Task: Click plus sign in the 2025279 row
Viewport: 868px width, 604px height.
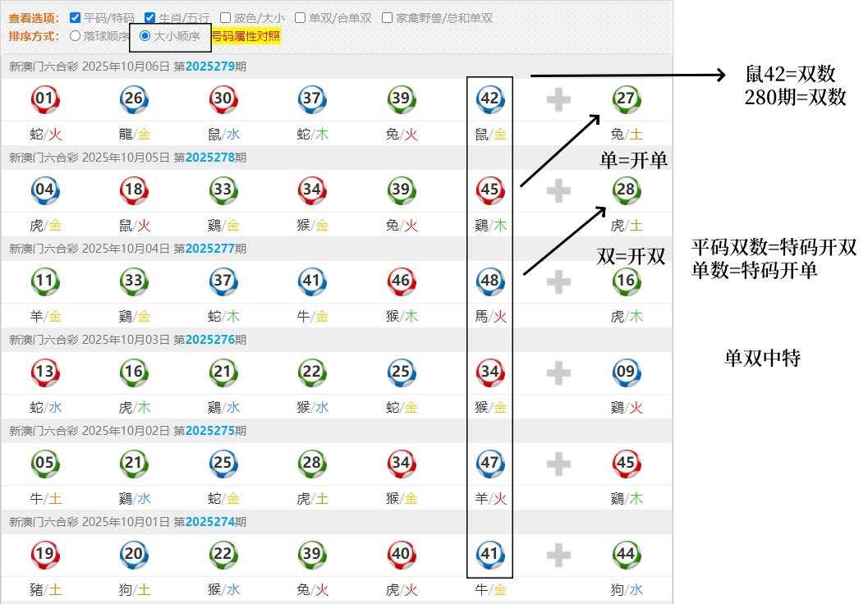Action: coord(558,100)
